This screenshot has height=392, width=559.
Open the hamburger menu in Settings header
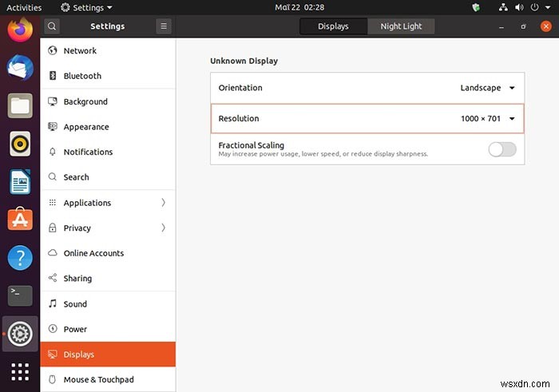pos(164,26)
